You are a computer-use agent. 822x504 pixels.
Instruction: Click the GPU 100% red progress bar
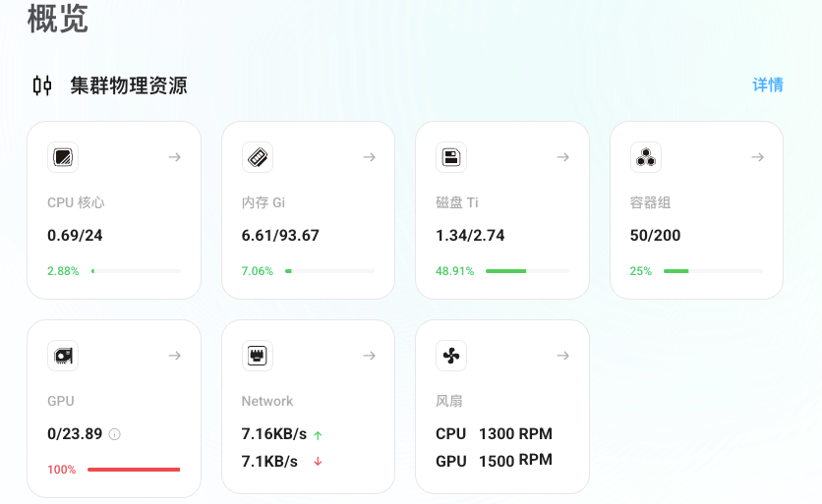coord(134,470)
